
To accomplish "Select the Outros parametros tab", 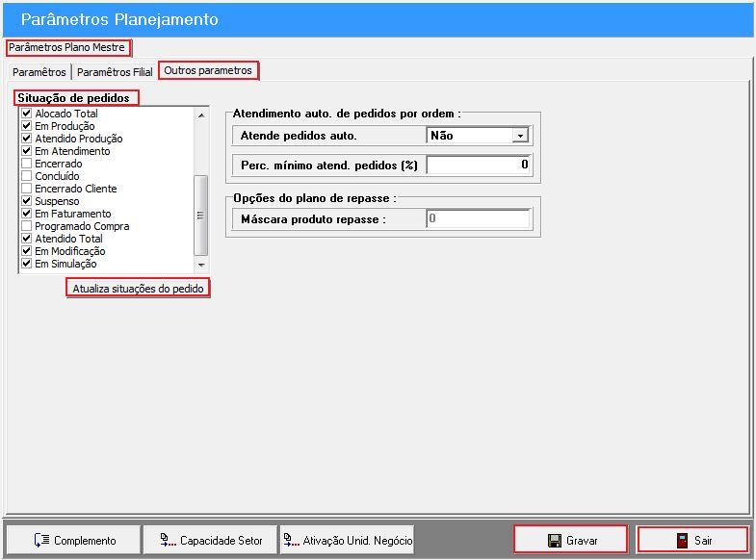I will tap(208, 70).
